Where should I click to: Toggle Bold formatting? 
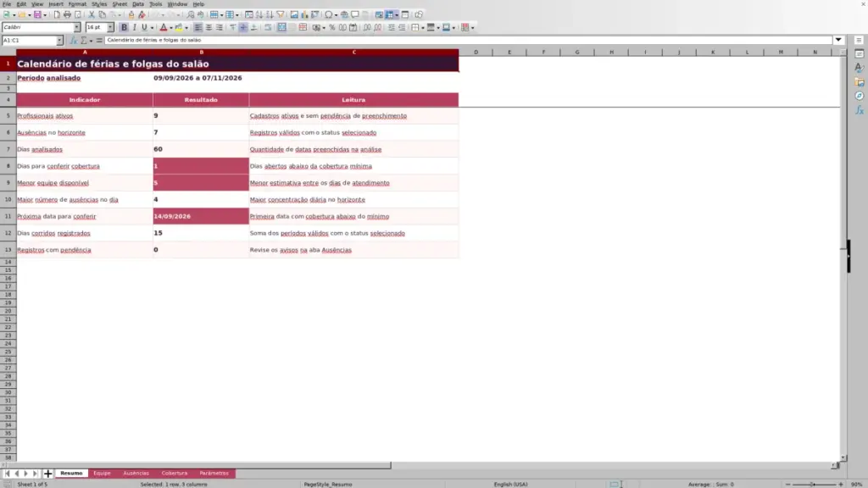124,28
